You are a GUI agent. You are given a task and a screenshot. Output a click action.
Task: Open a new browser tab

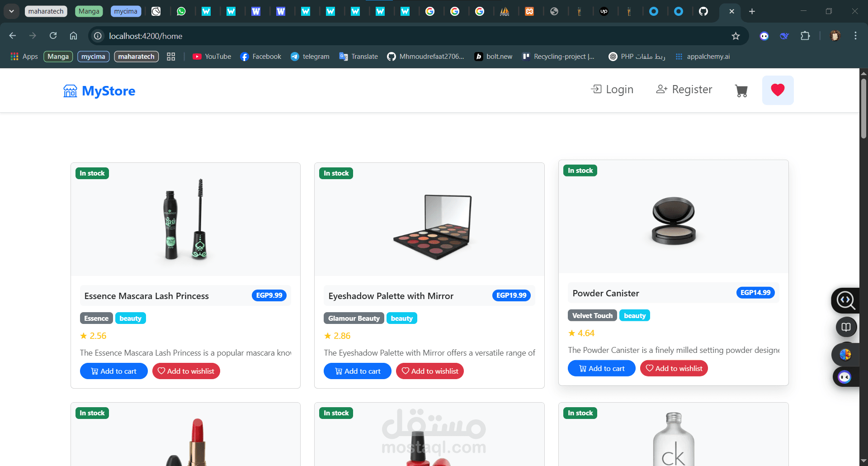pos(752,11)
